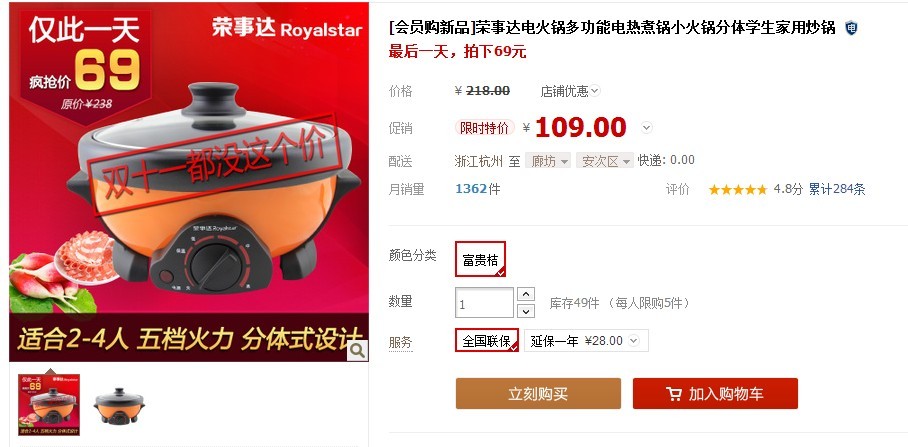Viewport: 908px width, 447px height.
Task: Click the 限时特价 promotion tag
Action: pyautogui.click(x=484, y=127)
